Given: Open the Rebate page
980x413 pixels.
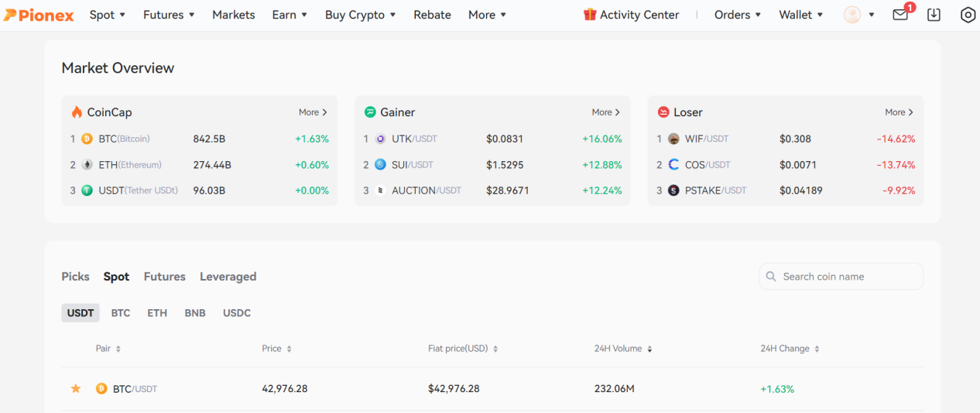Looking at the screenshot, I should tap(432, 15).
